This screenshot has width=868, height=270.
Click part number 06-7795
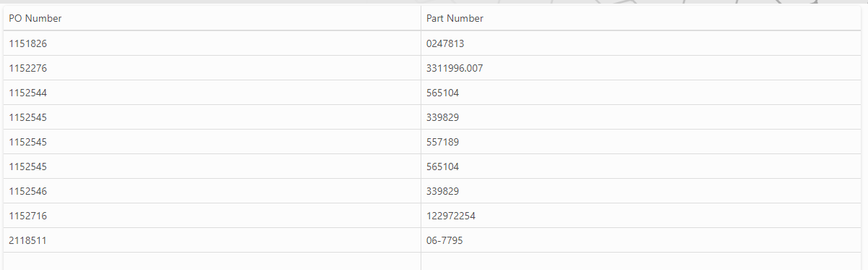[444, 240]
